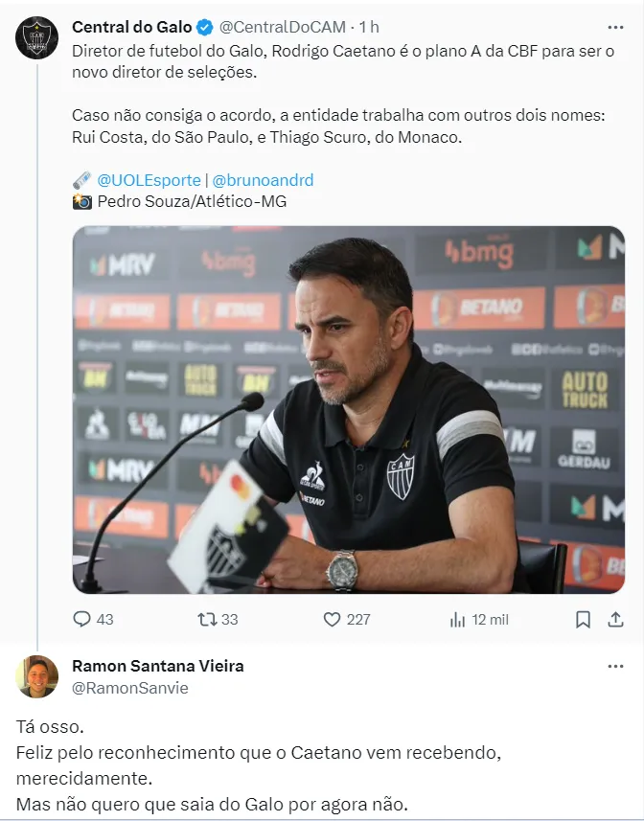644x821 pixels.
Task: View post analytics showing 12 mil
Action: (478, 620)
